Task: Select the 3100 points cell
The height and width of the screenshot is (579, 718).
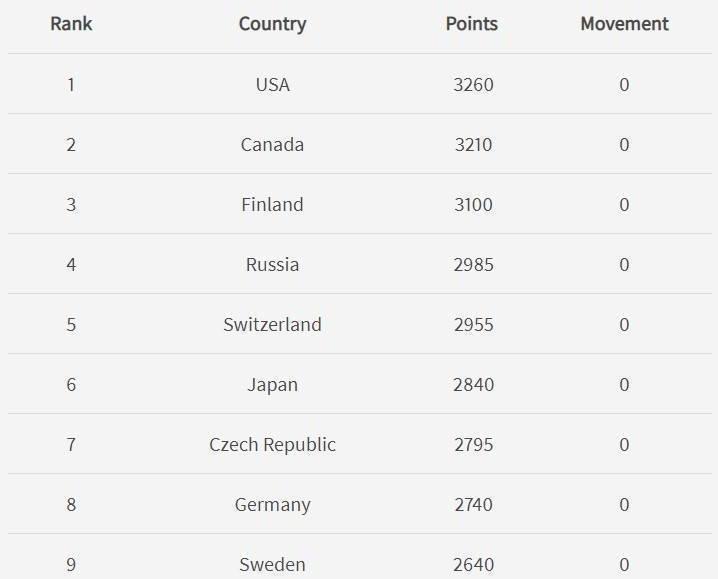Action: (x=473, y=205)
